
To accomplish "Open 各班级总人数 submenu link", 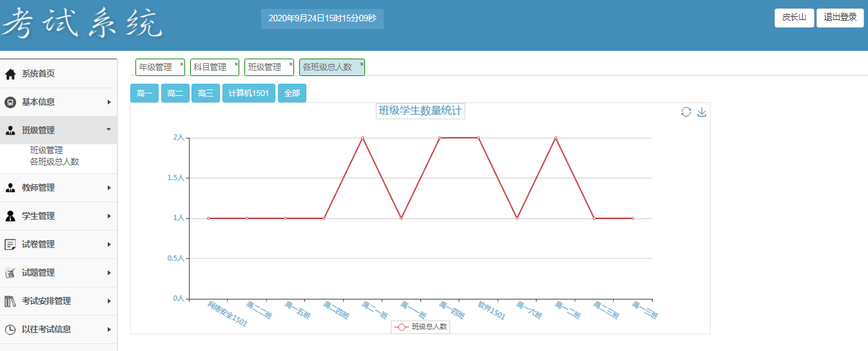I will (x=55, y=162).
